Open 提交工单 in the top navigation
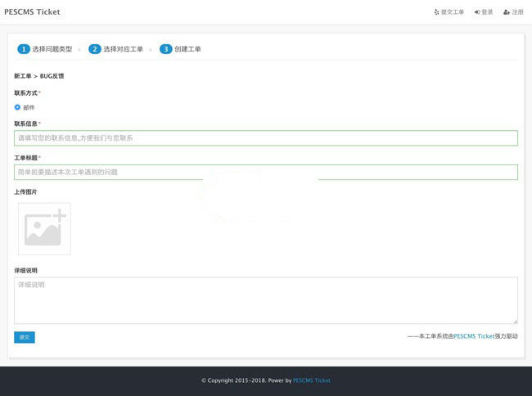 tap(449, 12)
